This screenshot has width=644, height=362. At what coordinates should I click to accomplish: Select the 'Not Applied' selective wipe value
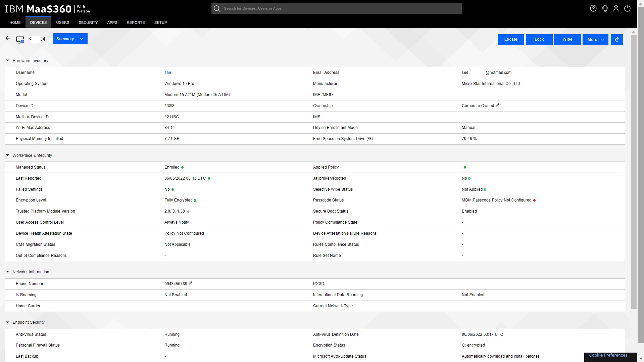pos(472,189)
